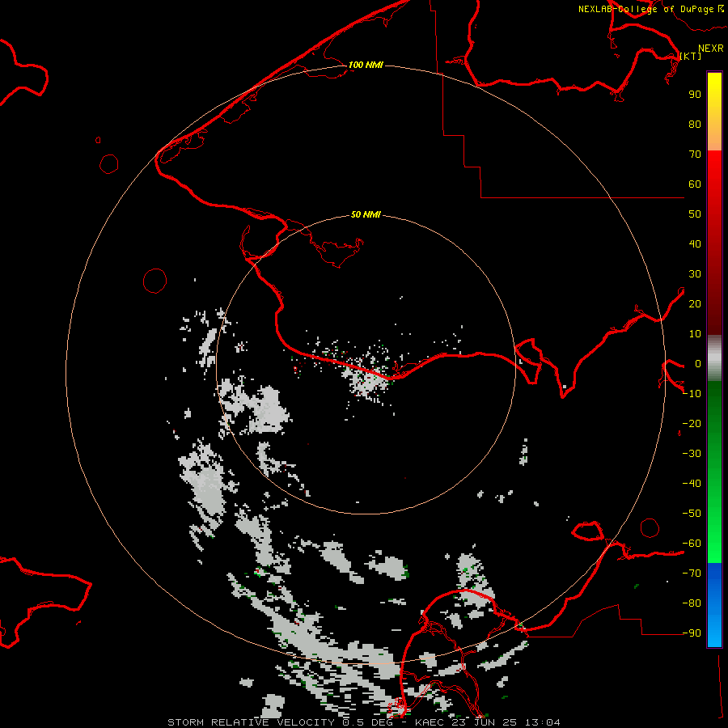Click the positive 50 scale label
The image size is (728, 728).
click(x=695, y=214)
